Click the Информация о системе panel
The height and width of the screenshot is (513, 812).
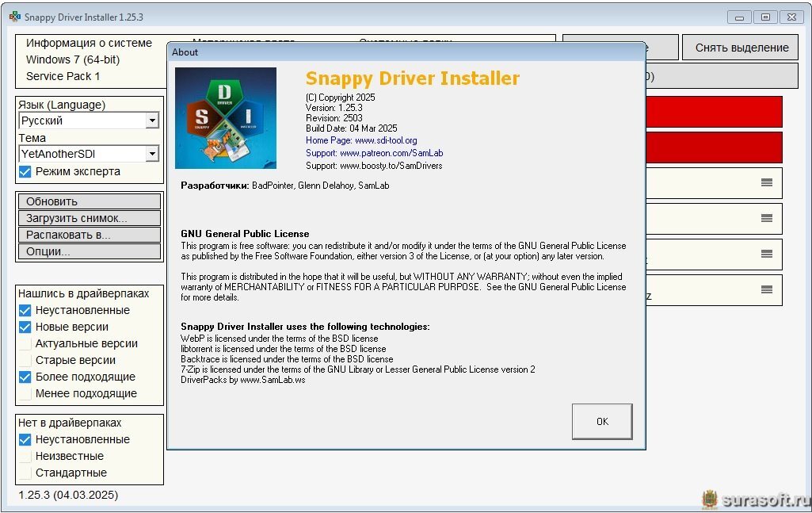[91, 61]
